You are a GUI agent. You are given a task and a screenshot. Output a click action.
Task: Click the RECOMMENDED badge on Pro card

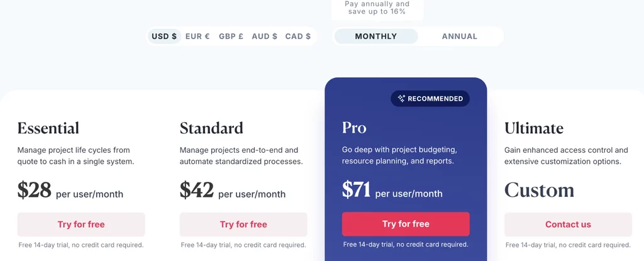430,99
